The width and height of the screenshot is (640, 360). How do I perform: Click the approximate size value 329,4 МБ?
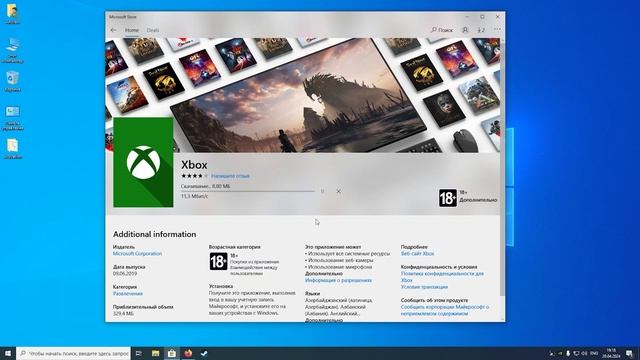tap(123, 313)
